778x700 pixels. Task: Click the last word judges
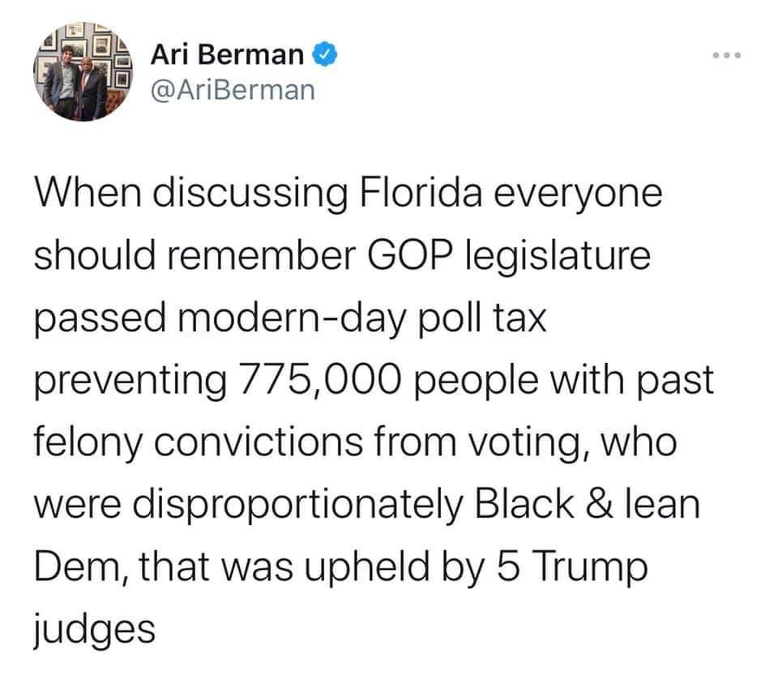coord(94,631)
